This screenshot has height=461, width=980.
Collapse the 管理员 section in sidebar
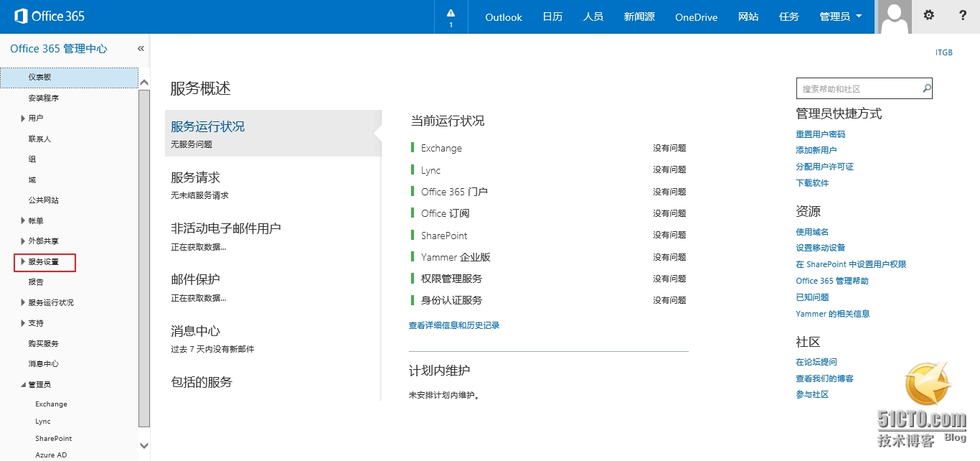coord(23,385)
